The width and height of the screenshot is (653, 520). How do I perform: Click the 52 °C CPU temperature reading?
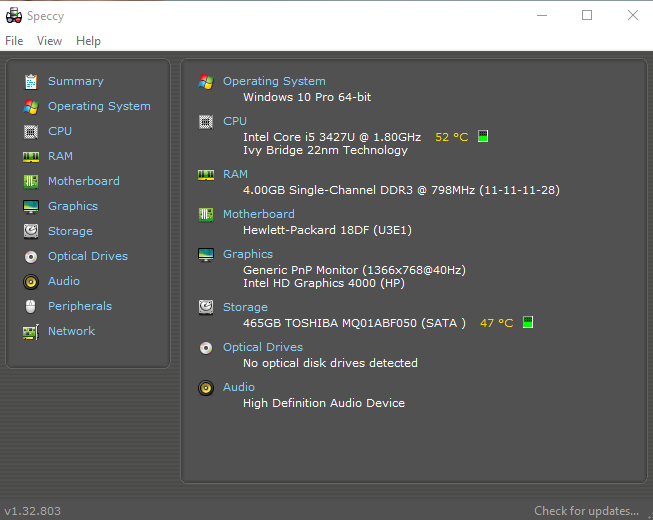[451, 137]
